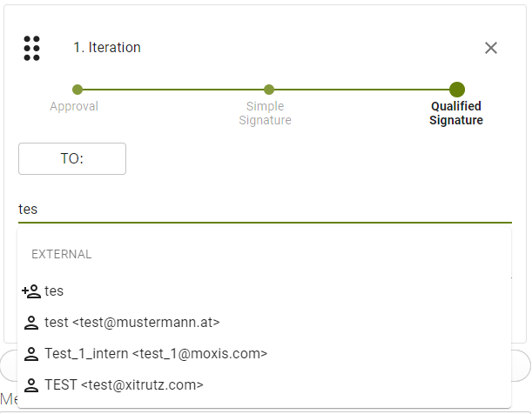Select the Approval step dot

[77, 90]
